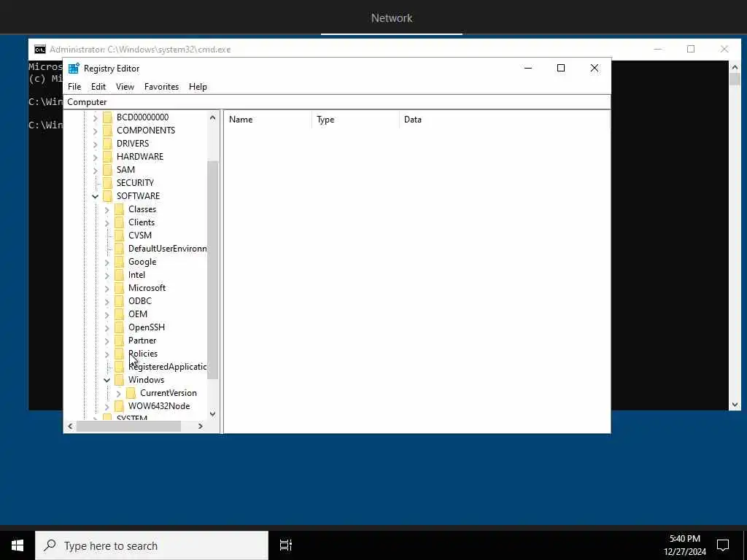The image size is (747, 560).
Task: Open Task View from the taskbar
Action: (x=285, y=545)
